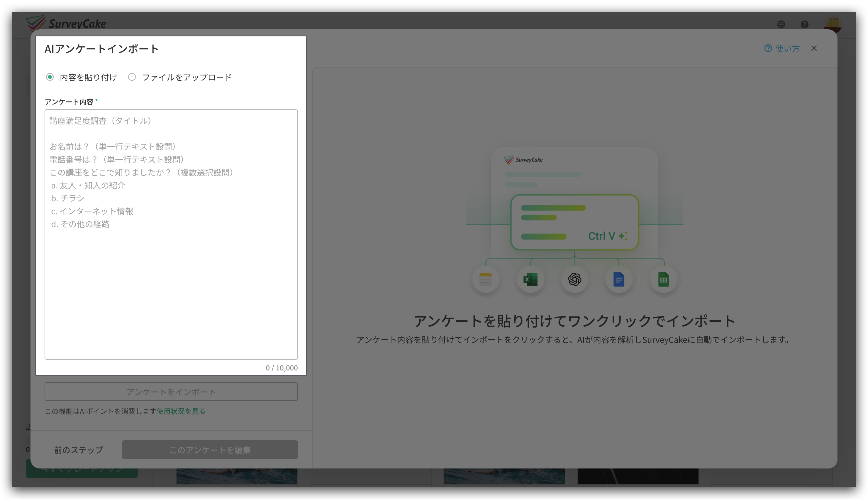Open the 使用状況を見る link
868x499 pixels.
coord(181,411)
